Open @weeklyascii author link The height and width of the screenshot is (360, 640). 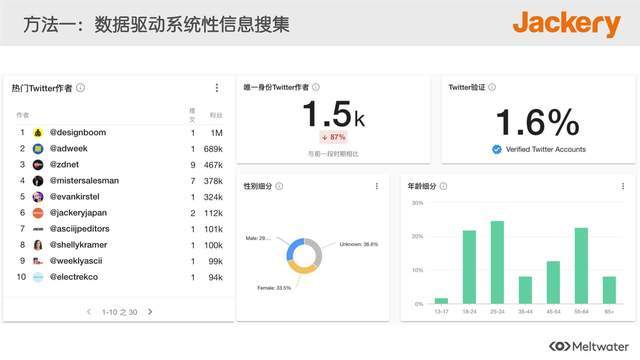tap(76, 260)
